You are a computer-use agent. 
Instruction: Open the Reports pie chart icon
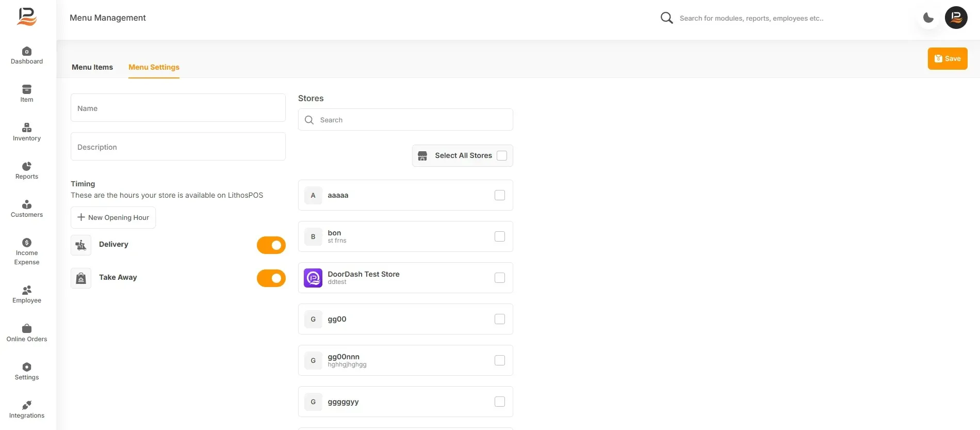[x=27, y=166]
